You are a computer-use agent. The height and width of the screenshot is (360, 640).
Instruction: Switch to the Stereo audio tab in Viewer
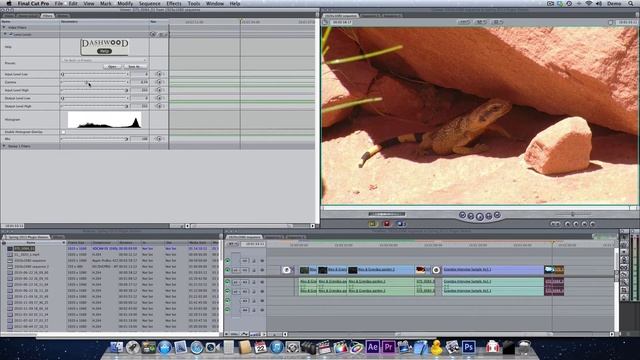click(28, 16)
